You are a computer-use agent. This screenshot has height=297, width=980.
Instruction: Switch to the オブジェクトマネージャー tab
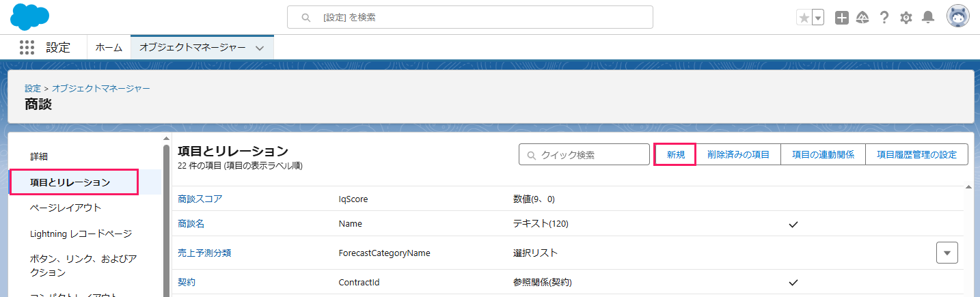193,47
